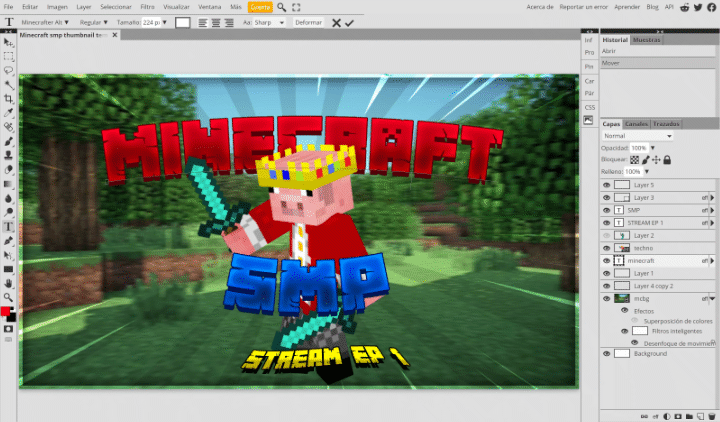
Task: Create new folder in layers panel
Action: tap(689, 416)
